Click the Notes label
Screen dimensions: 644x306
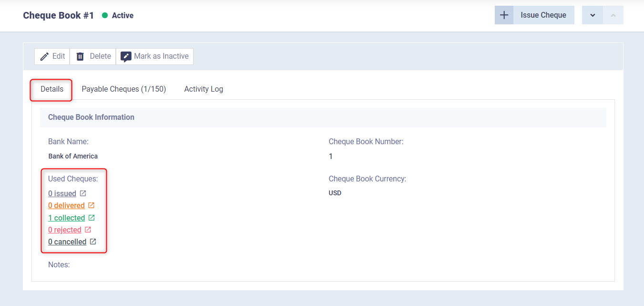click(59, 264)
